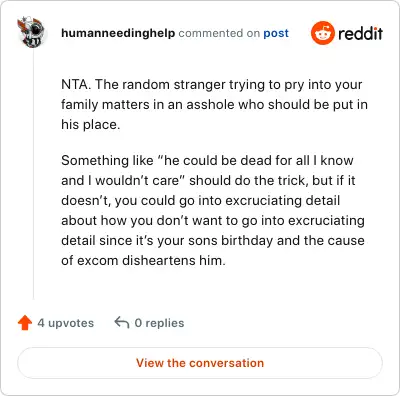The image size is (400, 396).
Task: Click the "4 upvotes" count label
Action: pyautogui.click(x=66, y=323)
